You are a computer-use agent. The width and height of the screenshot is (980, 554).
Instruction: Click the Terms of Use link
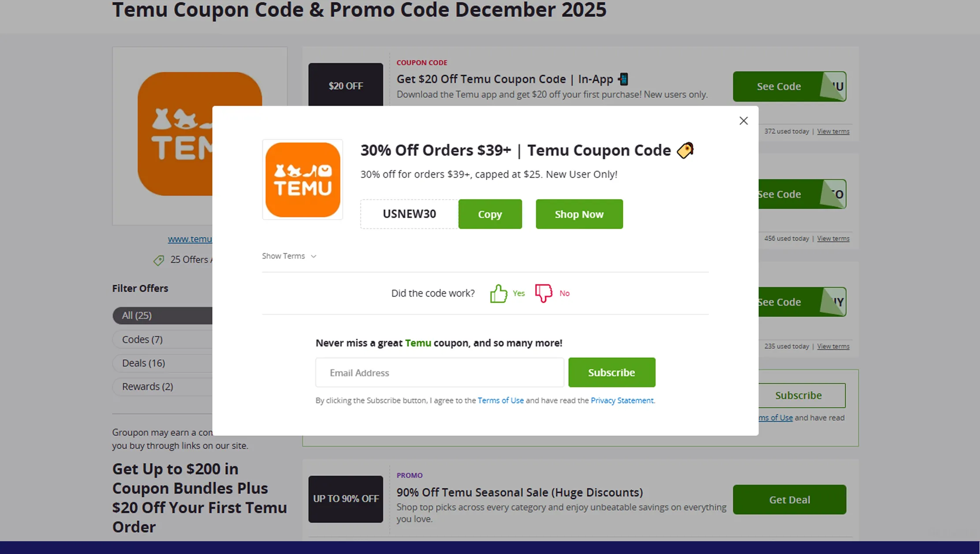(500, 400)
